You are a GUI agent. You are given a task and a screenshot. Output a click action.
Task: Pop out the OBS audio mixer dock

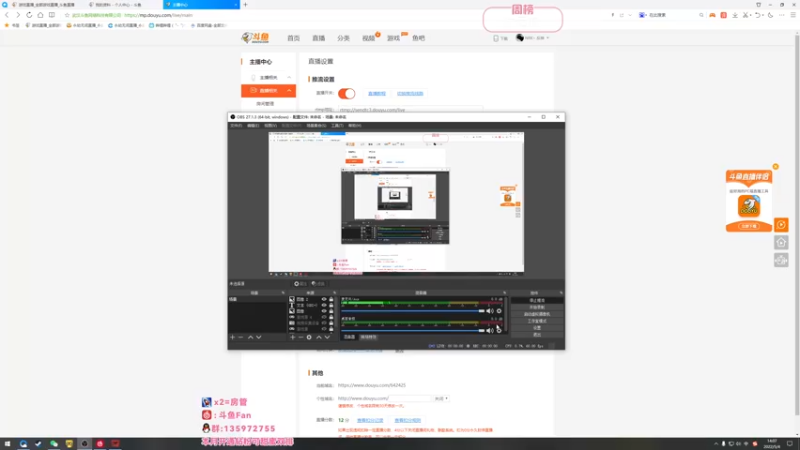pyautogui.click(x=505, y=293)
